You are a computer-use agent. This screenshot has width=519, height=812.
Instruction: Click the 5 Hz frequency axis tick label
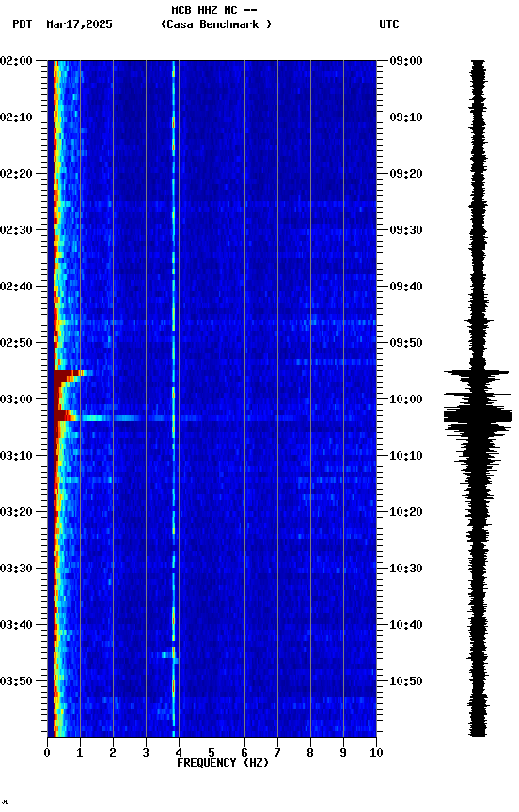[212, 753]
